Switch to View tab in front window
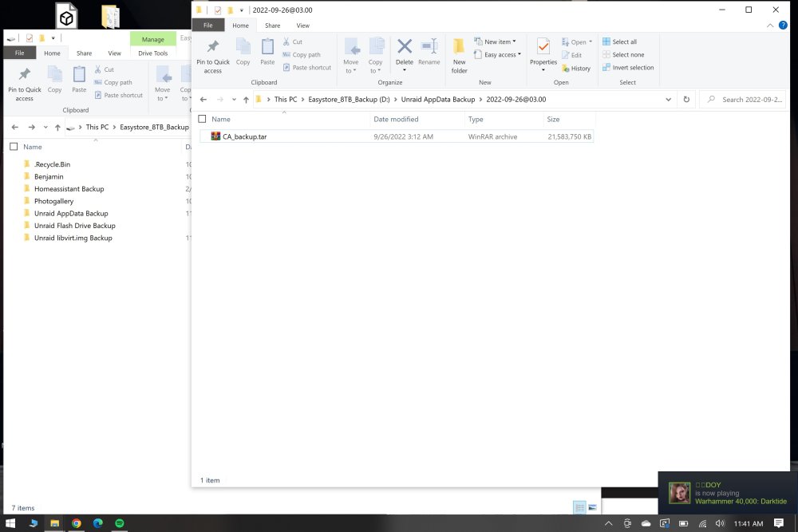The height and width of the screenshot is (532, 798). click(x=302, y=26)
